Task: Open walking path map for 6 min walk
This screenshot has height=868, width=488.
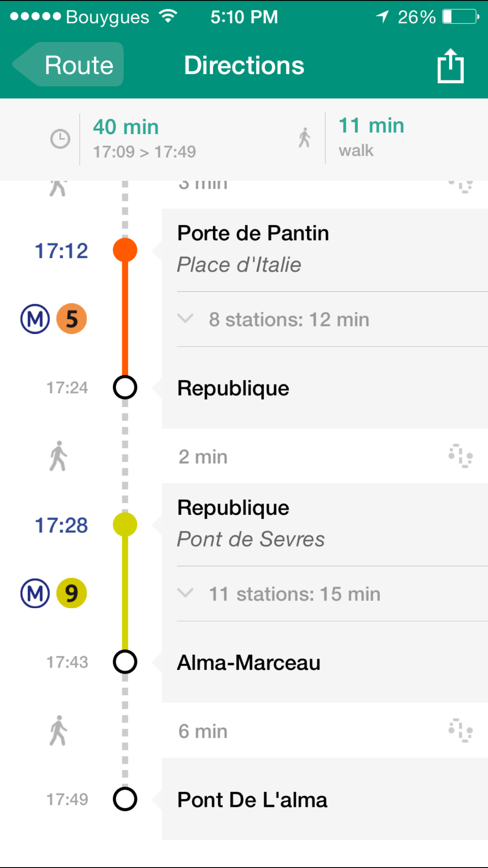Action: pyautogui.click(x=460, y=731)
